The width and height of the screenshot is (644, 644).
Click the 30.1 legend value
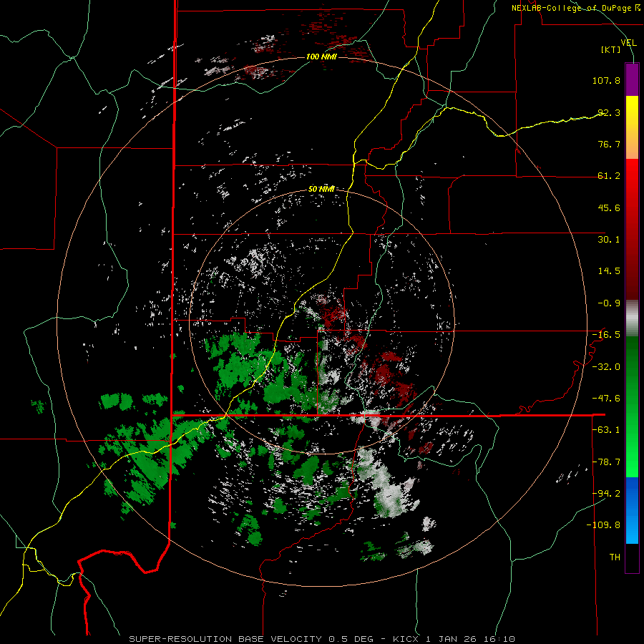609,240
